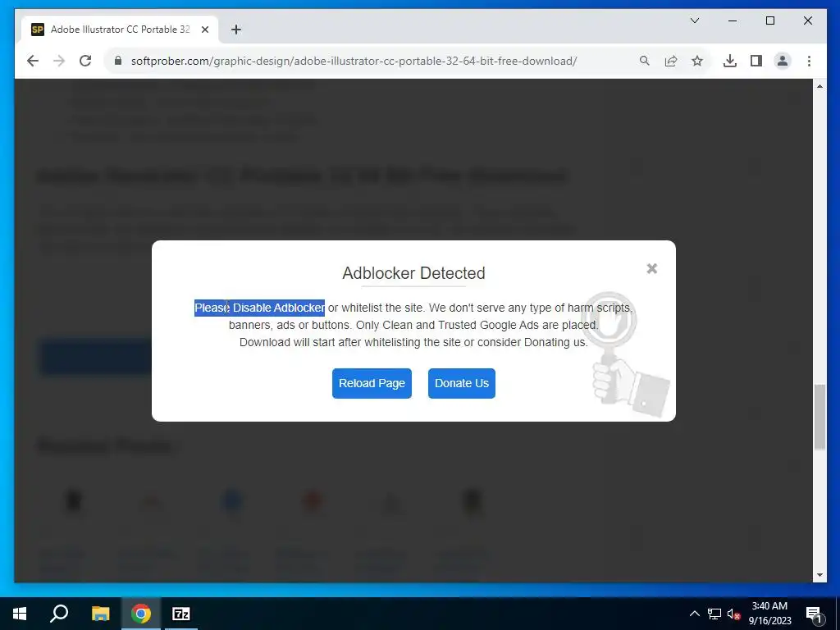Open 7-Zip from taskbar
The image size is (840, 630).
pyautogui.click(x=181, y=614)
